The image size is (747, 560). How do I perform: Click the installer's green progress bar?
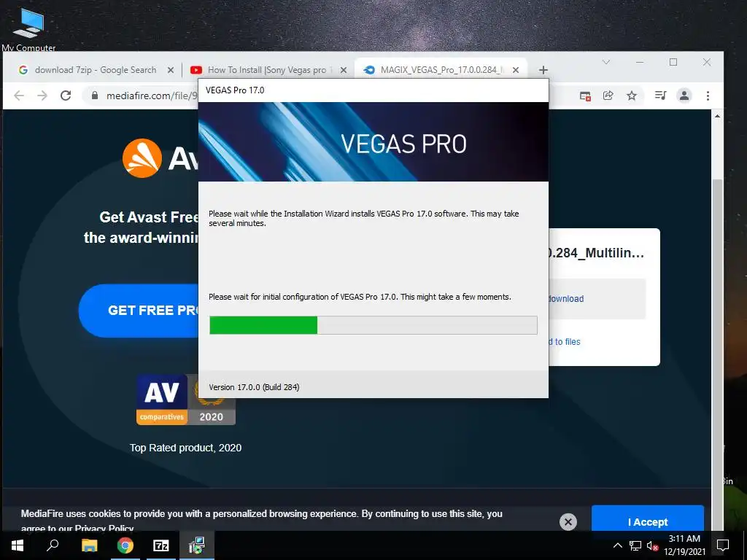[x=373, y=325]
